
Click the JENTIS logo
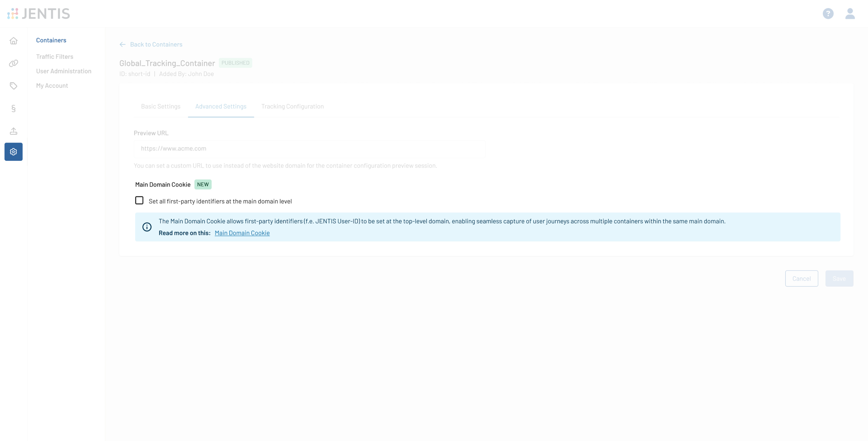point(39,14)
